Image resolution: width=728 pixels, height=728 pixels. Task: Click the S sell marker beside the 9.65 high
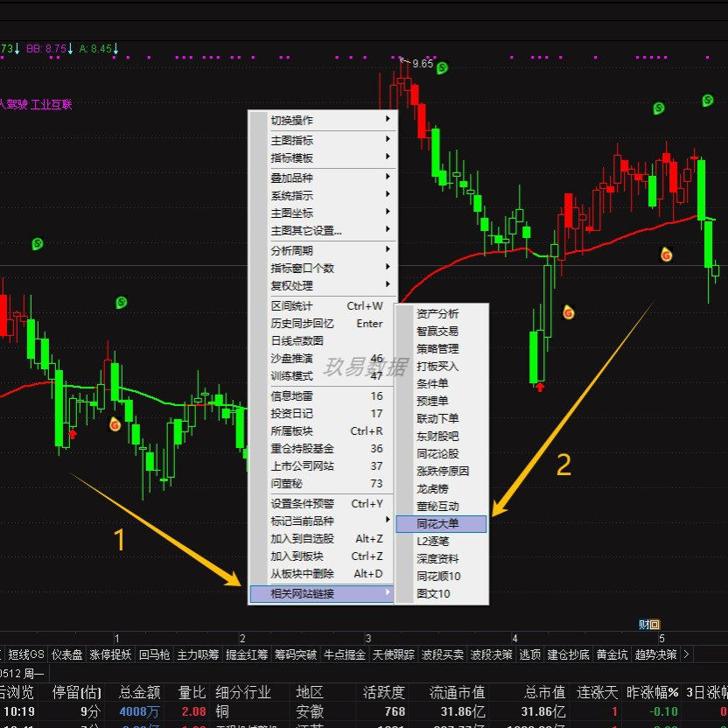pyautogui.click(x=442, y=68)
